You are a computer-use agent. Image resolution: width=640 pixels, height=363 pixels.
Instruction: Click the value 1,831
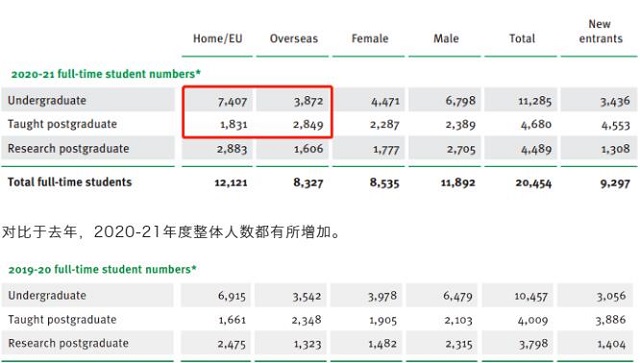point(233,125)
